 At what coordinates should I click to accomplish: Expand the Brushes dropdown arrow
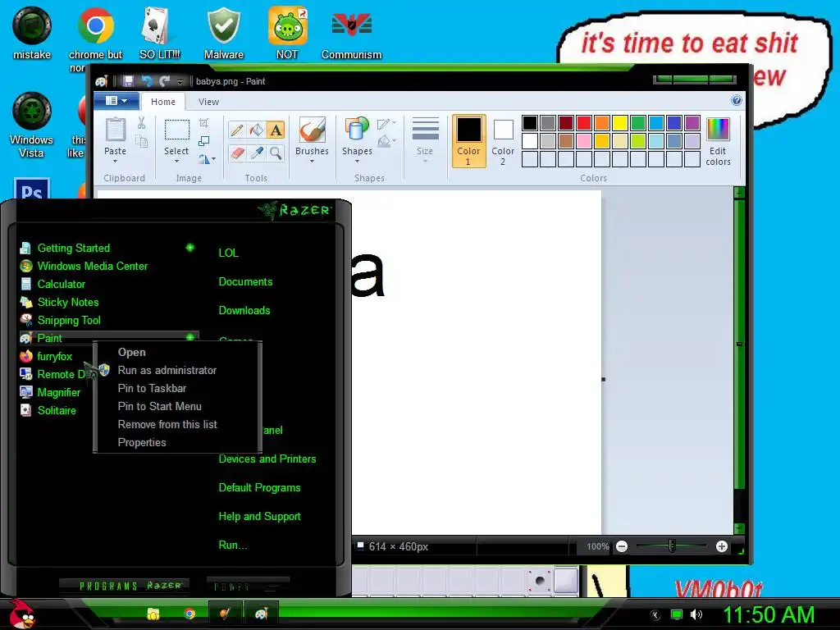312,162
